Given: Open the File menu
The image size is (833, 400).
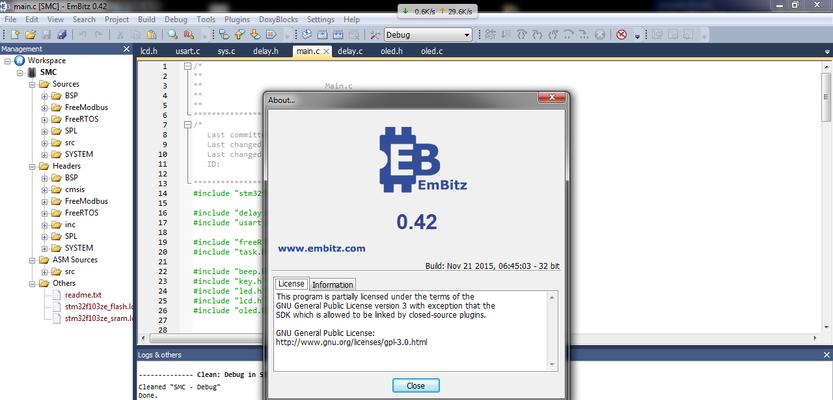Looking at the screenshot, I should point(11,19).
